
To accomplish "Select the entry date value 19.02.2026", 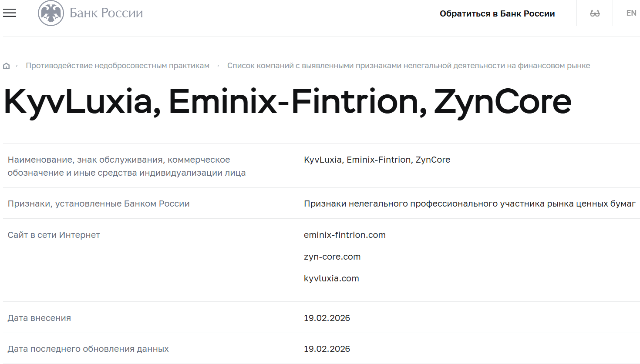I will (x=327, y=318).
